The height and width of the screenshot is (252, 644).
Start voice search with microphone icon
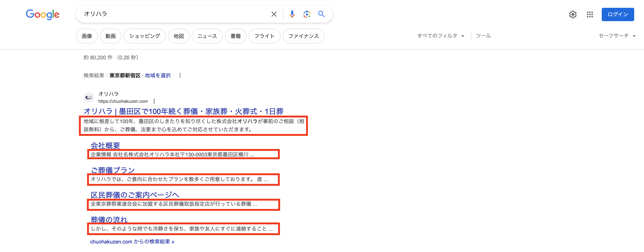[x=292, y=14]
